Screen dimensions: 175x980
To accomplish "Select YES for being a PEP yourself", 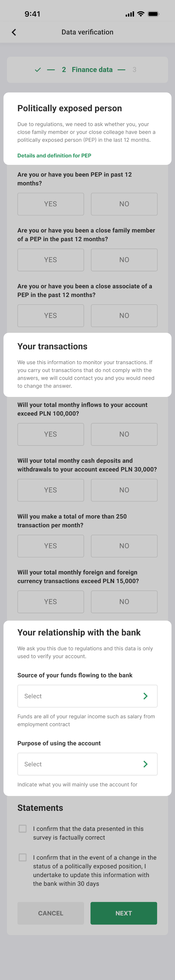I will tap(50, 204).
